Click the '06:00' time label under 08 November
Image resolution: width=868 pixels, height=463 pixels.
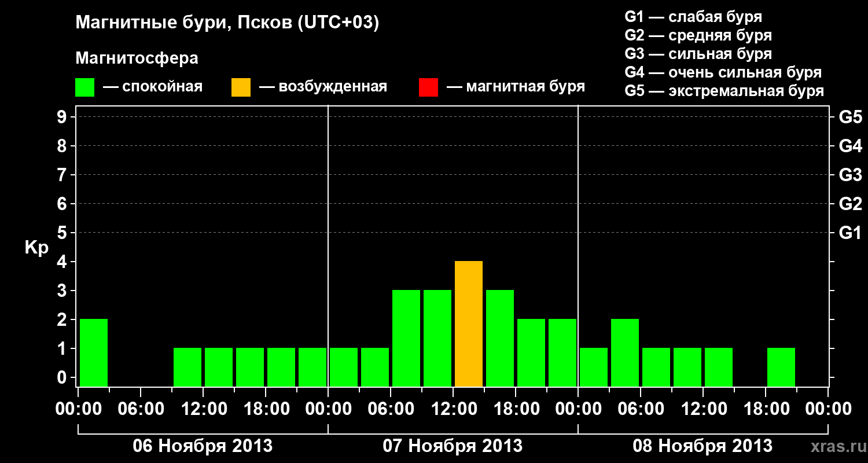click(x=641, y=409)
